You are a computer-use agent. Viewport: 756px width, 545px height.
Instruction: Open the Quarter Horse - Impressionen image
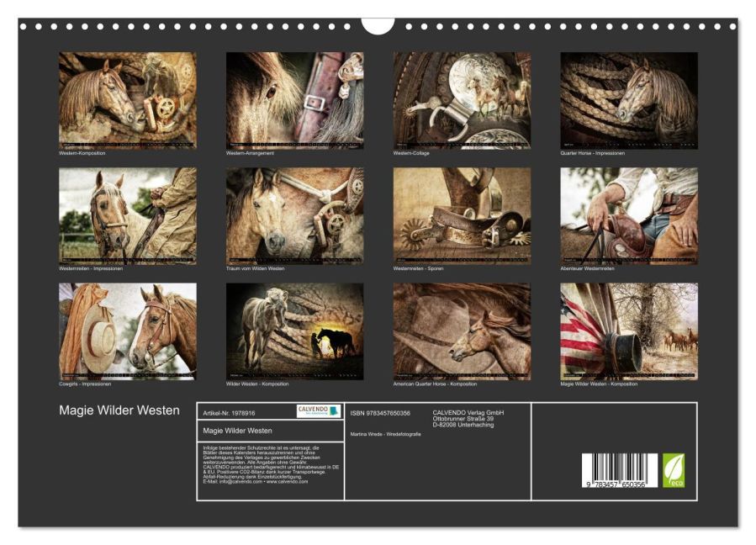(626, 98)
